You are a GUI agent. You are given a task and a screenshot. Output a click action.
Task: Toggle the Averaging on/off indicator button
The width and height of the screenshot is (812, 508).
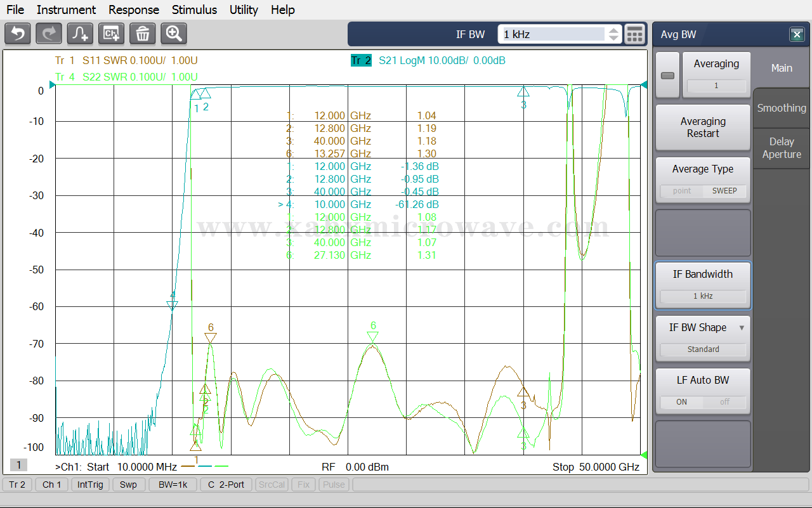(667, 75)
